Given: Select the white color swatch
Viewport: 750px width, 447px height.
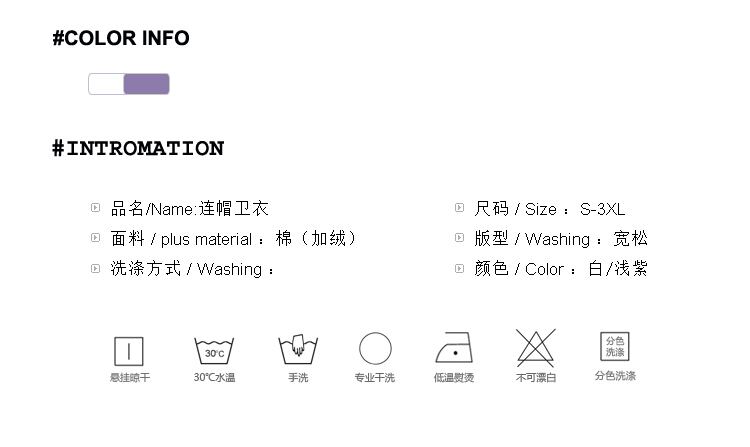Looking at the screenshot, I should click(106, 84).
